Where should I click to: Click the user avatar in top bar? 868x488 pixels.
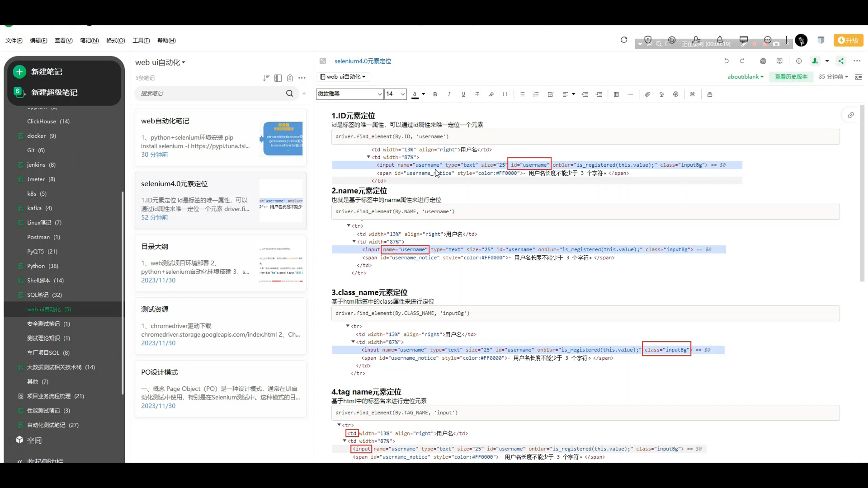[x=801, y=40]
